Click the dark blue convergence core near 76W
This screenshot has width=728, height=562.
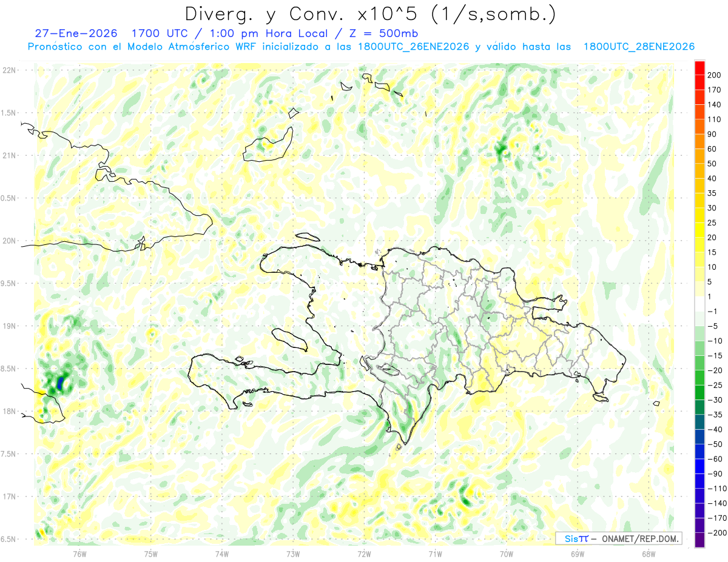tap(60, 383)
